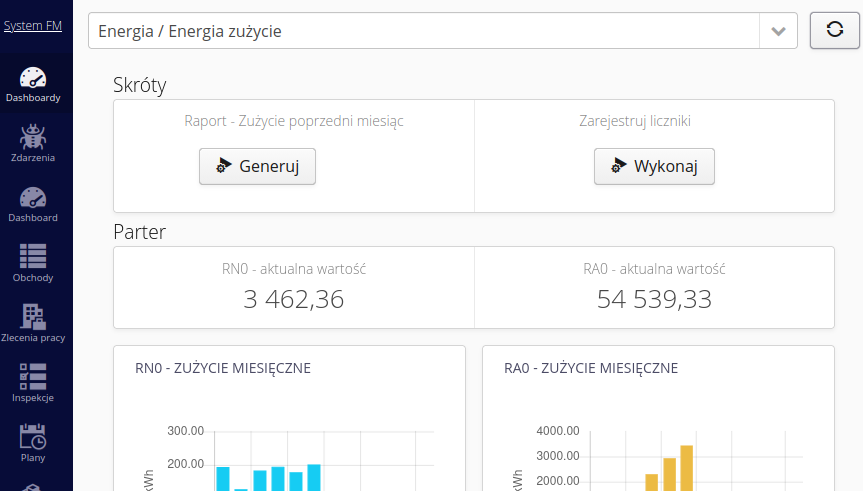Click the RN0 - ZUŻYCIE MIESIĘCZNE chart title
This screenshot has width=863, height=491.
223,368
